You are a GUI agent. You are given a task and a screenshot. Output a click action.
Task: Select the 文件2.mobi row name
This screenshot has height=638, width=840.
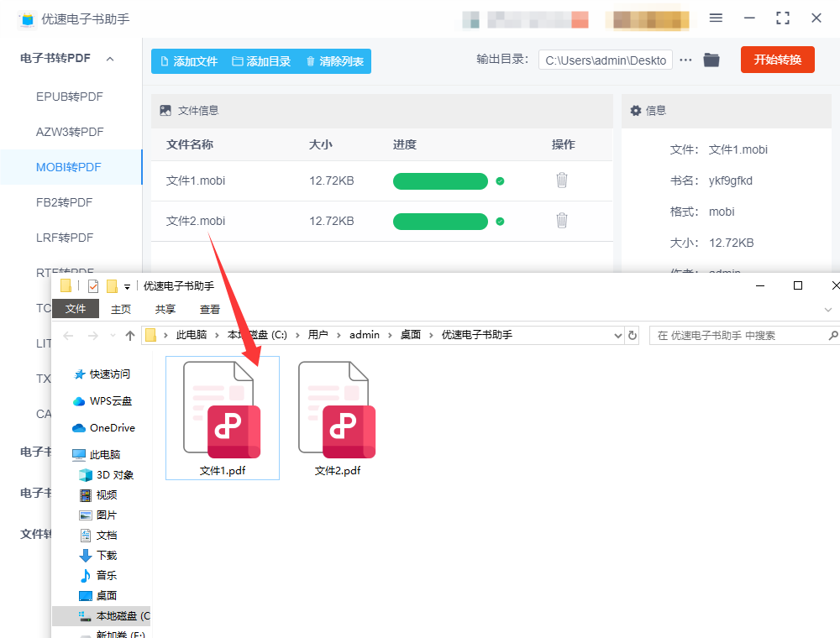196,221
